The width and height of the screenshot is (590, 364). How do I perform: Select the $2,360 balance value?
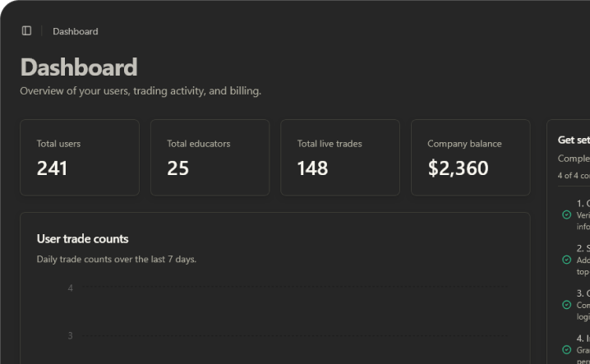[x=458, y=168]
